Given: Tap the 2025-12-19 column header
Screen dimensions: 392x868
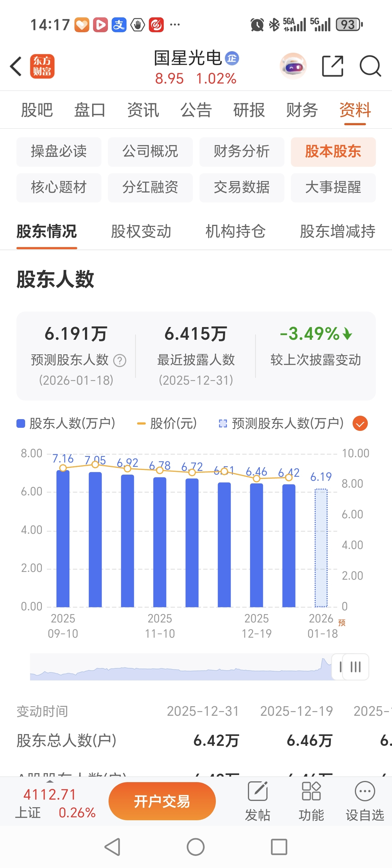Looking at the screenshot, I should [296, 711].
